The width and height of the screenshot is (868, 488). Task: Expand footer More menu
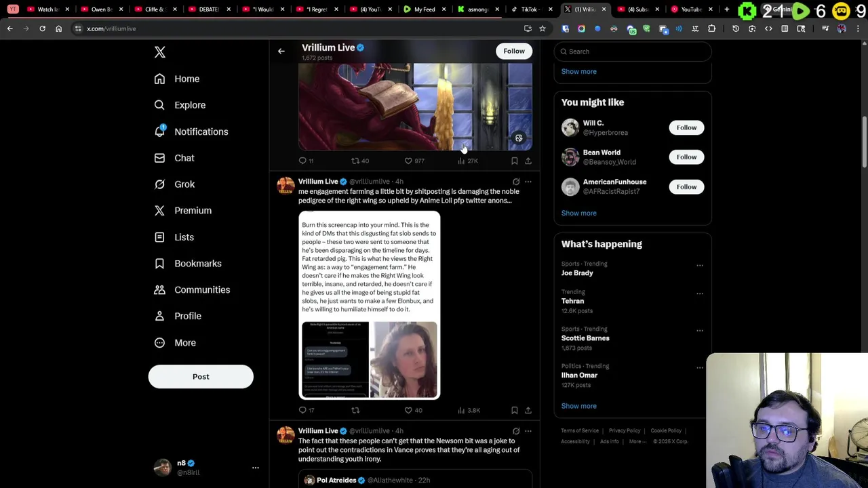[637, 442]
